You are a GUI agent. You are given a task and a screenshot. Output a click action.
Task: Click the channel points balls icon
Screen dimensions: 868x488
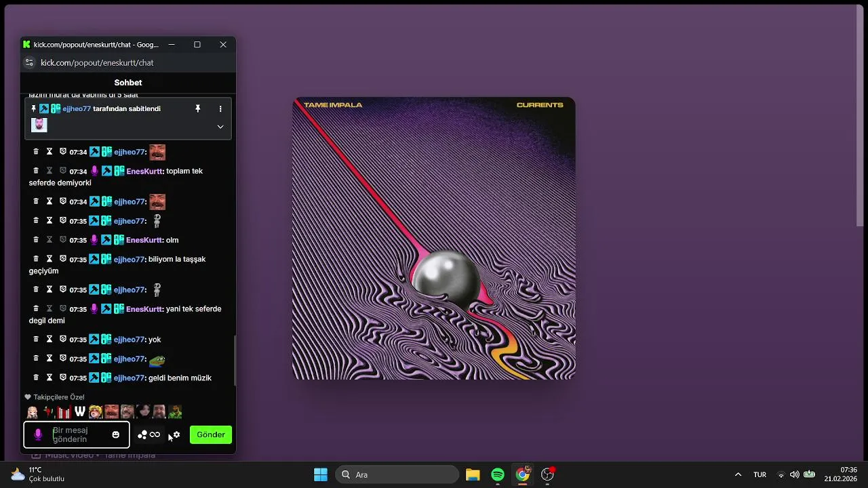pyautogui.click(x=142, y=434)
